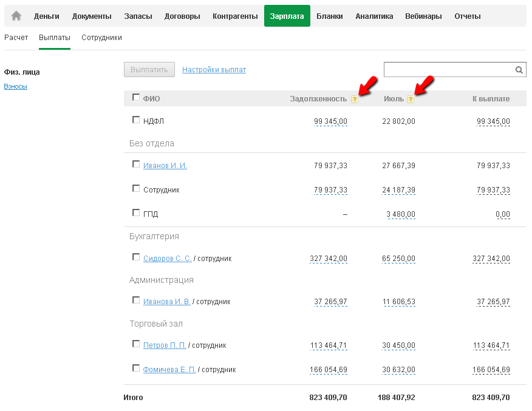Open Петров П. П. employee profile
This screenshot has height=411, width=532.
165,345
